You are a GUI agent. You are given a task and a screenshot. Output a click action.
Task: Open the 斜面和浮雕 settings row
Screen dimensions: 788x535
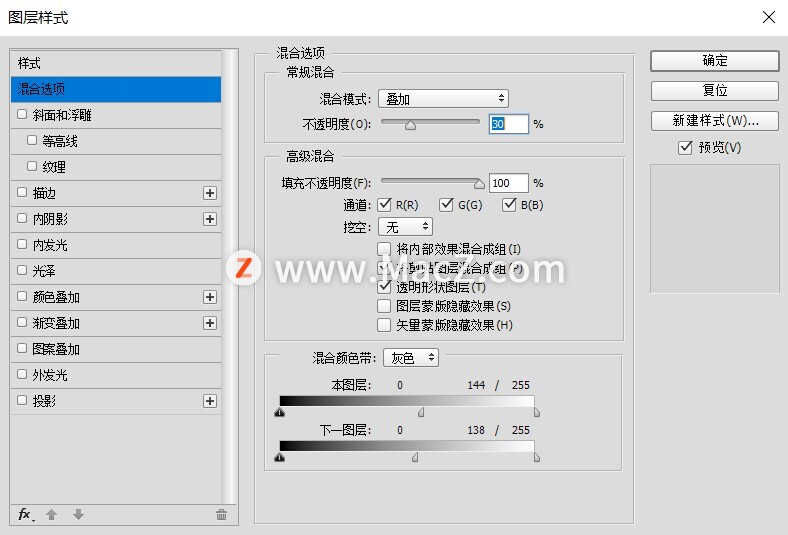click(116, 115)
